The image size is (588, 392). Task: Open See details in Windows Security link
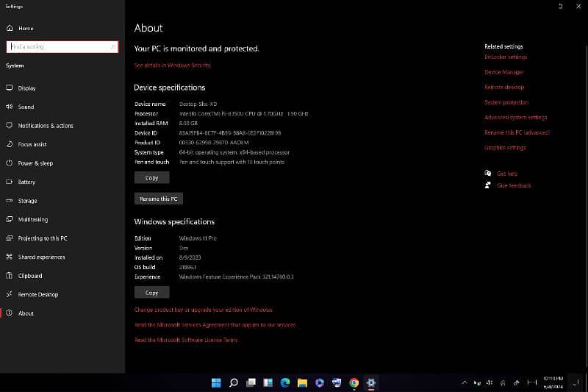pyautogui.click(x=172, y=65)
